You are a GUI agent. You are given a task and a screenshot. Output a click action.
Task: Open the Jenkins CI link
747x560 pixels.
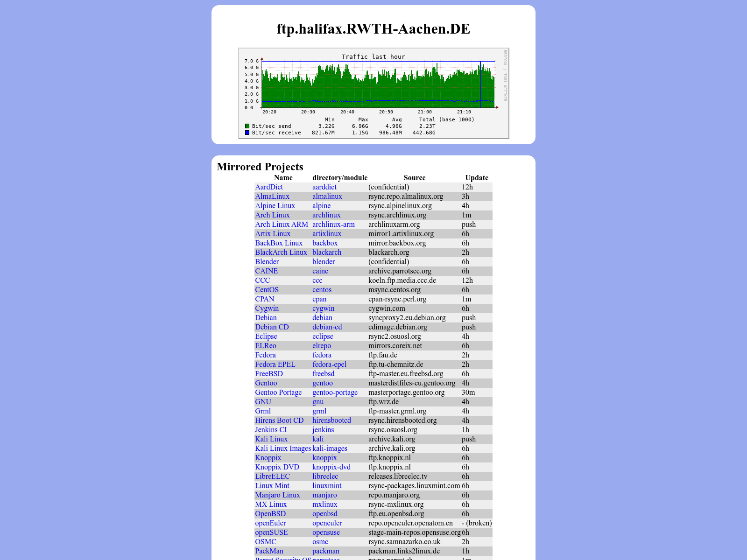[271, 430]
